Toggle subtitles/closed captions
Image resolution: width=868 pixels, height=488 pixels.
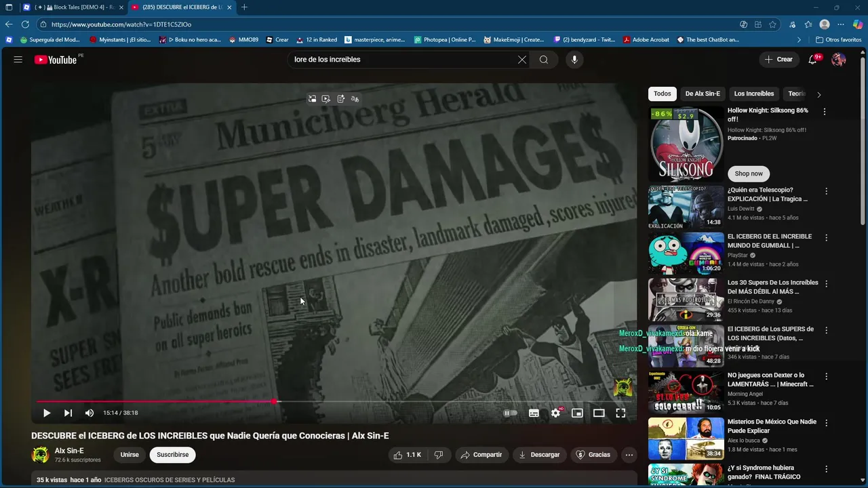coord(534,413)
